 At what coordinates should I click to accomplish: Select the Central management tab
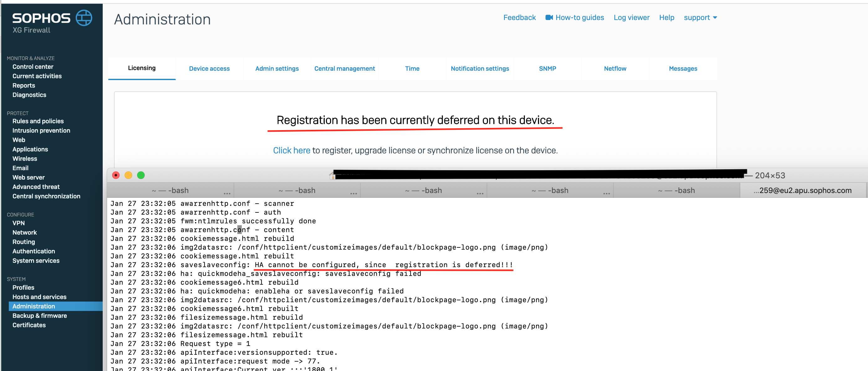click(344, 69)
